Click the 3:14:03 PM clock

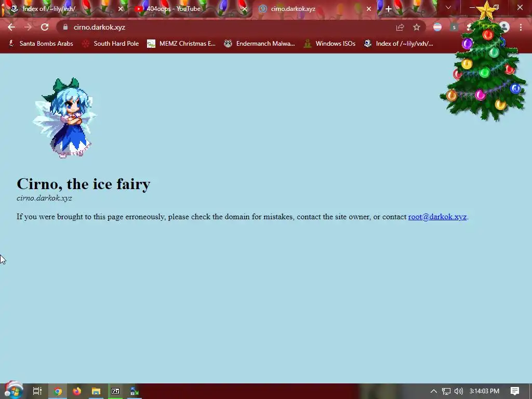tap(484, 391)
